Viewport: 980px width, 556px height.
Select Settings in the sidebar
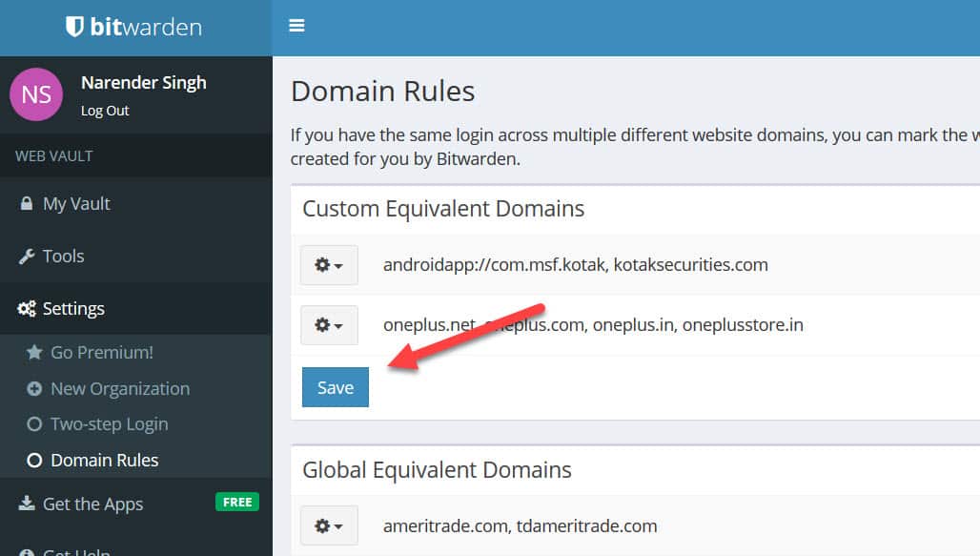tap(136, 308)
